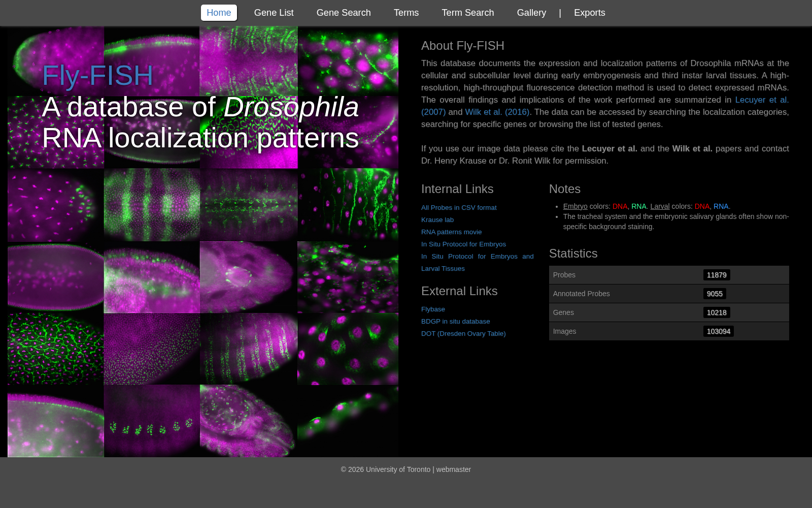This screenshot has width=812, height=508.
Task: Download All Probes in CSV format
Action: click(x=459, y=208)
